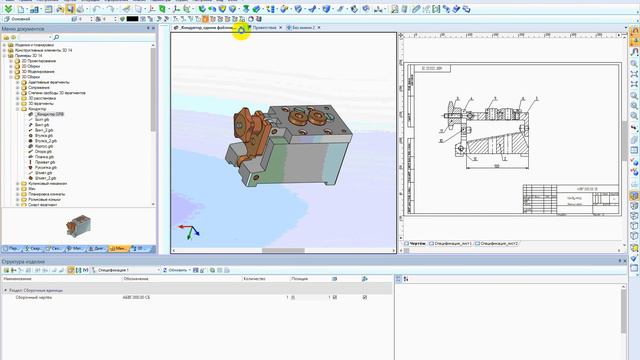This screenshot has height=360, width=640.
Task: Select the Сборочный чертёж row name
Action: click(33, 298)
